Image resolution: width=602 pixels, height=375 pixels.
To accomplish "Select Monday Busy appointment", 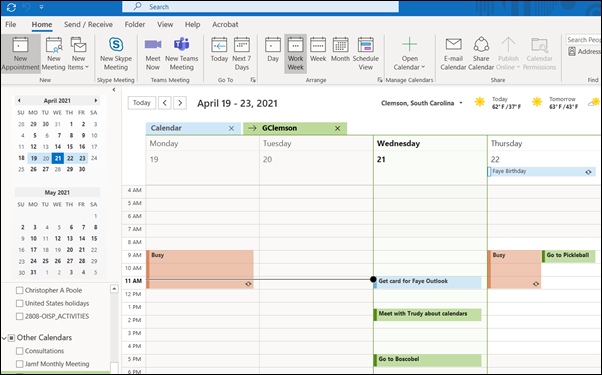I will 200,269.
